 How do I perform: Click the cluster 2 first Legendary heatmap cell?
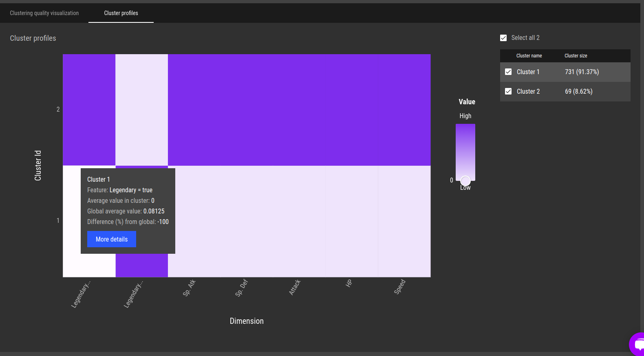click(89, 110)
